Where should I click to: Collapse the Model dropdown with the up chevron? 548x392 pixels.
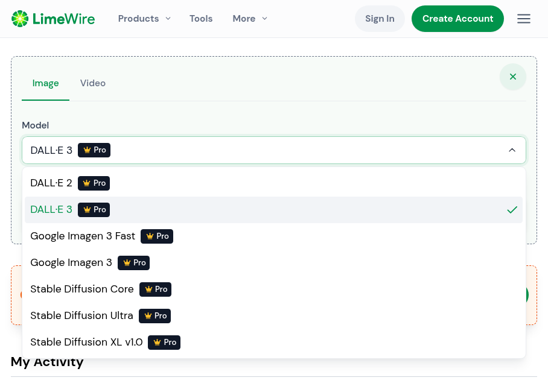[512, 150]
